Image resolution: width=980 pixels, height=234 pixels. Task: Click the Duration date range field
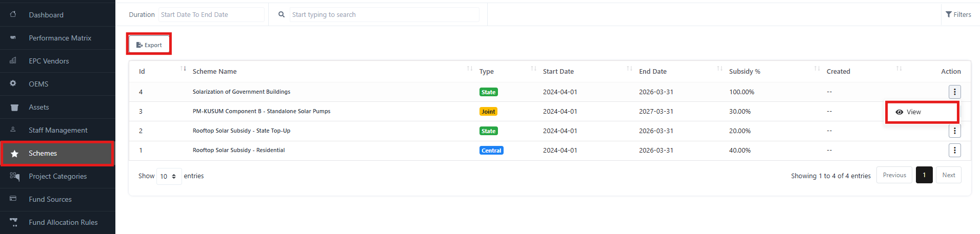pos(211,14)
